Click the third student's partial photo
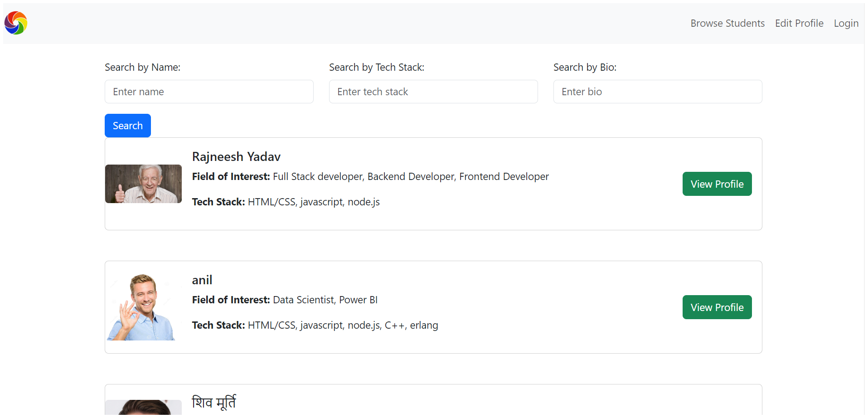This screenshot has height=418, width=868. 143,408
